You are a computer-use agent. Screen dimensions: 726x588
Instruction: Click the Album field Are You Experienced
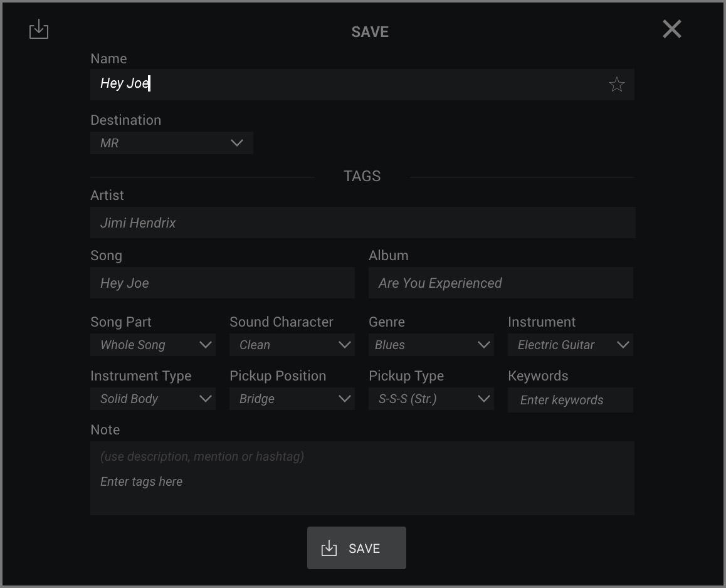click(x=500, y=283)
